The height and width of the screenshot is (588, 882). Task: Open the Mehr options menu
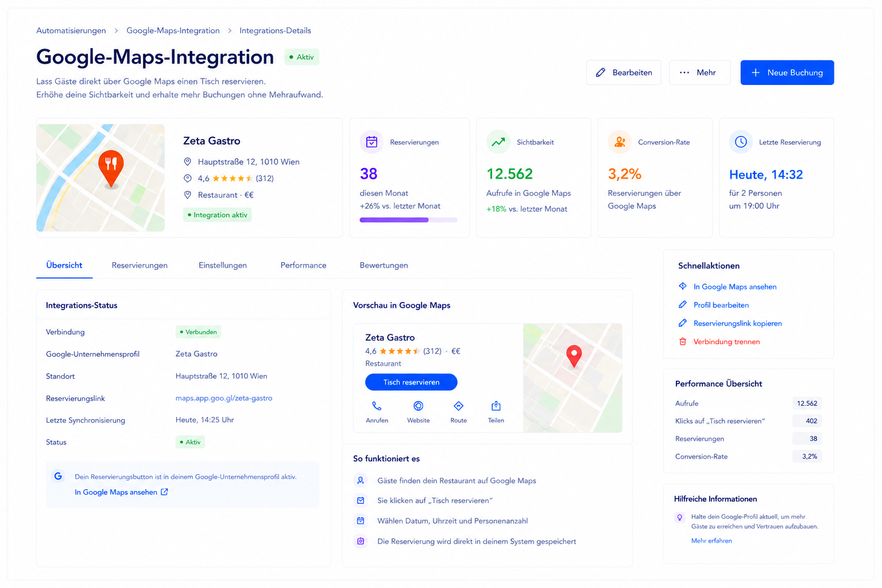point(699,72)
